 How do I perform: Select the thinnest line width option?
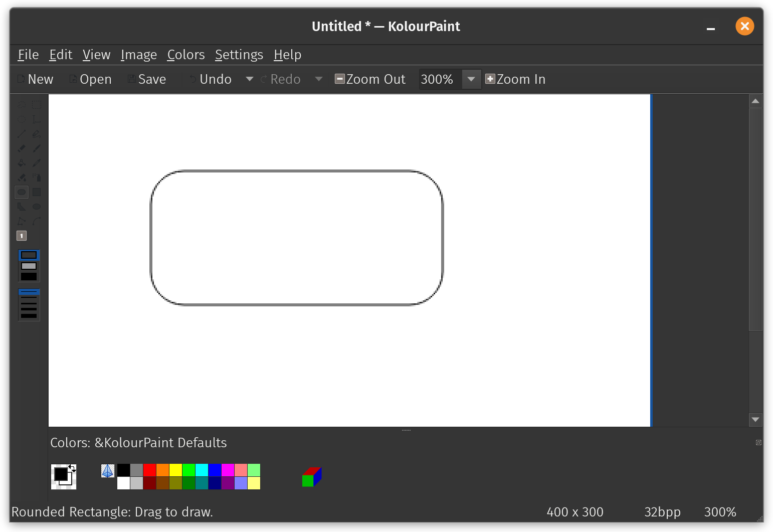(x=29, y=292)
